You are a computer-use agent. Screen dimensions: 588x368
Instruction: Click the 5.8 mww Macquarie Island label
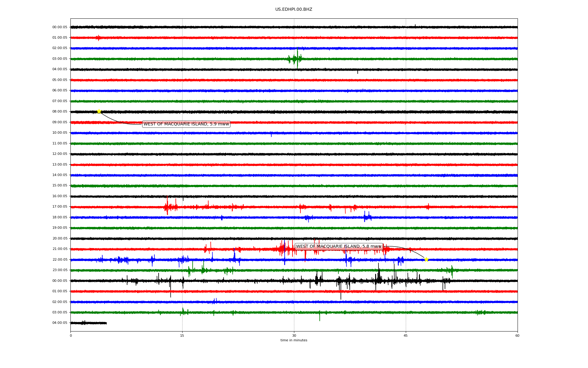[x=339, y=246]
